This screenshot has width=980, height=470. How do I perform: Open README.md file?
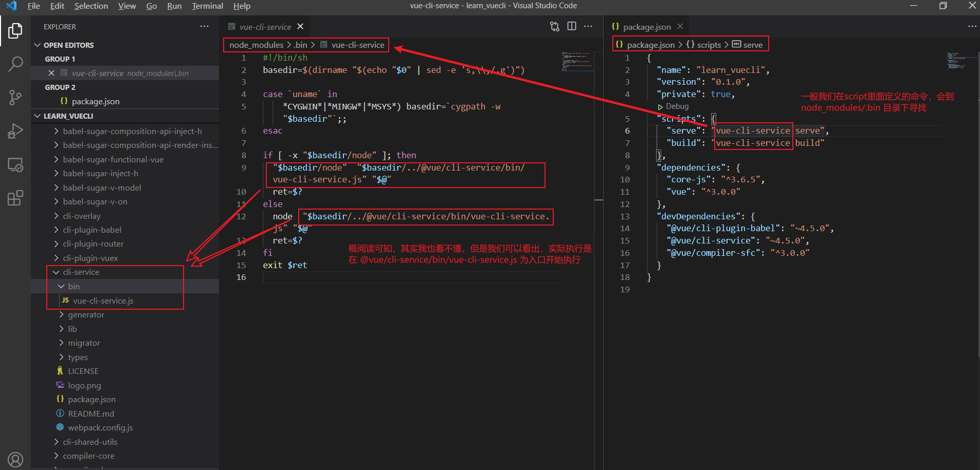91,414
